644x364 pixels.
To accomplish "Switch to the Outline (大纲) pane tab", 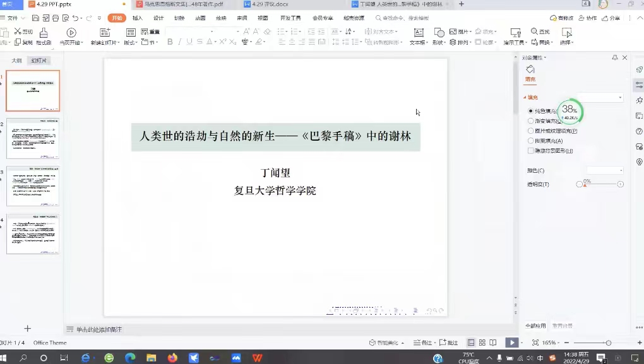I will (16, 61).
